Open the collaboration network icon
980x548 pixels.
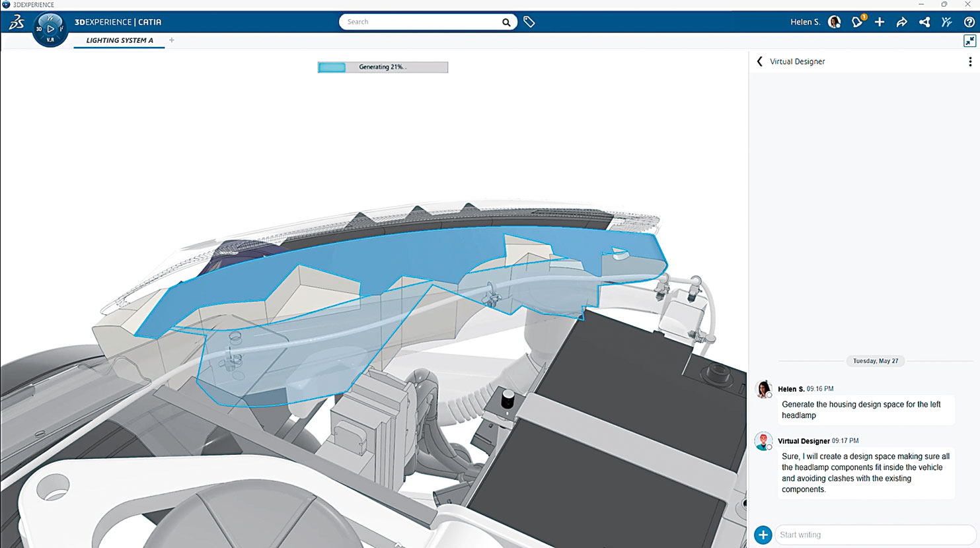click(924, 22)
